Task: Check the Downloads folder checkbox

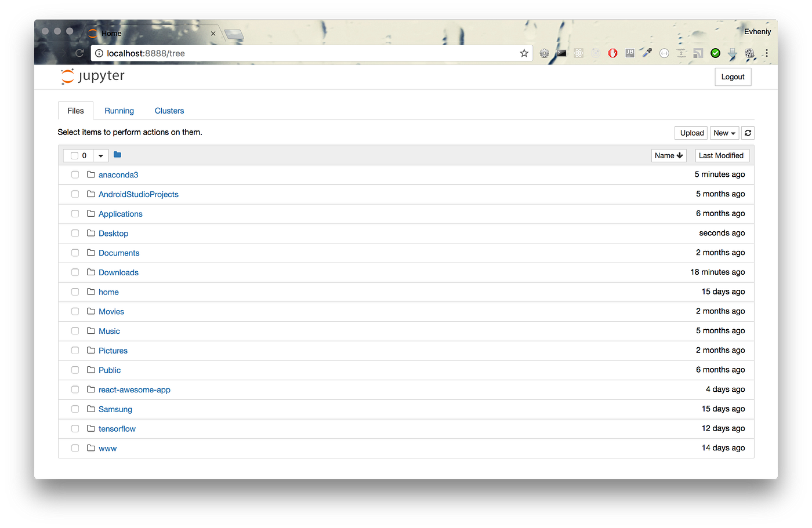Action: (75, 272)
